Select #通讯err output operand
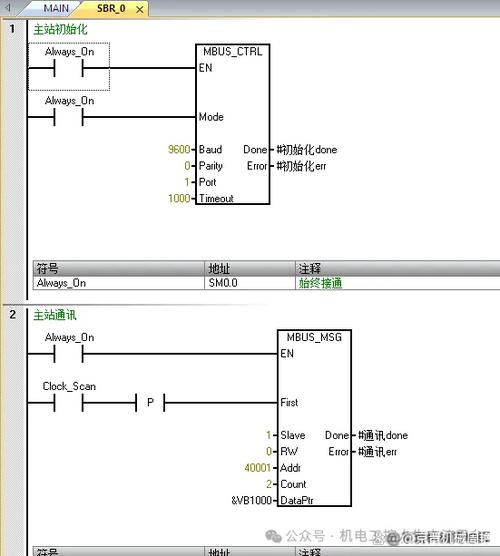The image size is (500, 556). 377,452
